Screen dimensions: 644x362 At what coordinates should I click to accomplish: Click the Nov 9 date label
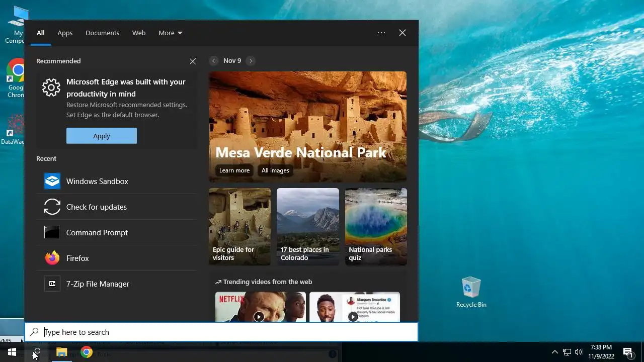coord(232,60)
